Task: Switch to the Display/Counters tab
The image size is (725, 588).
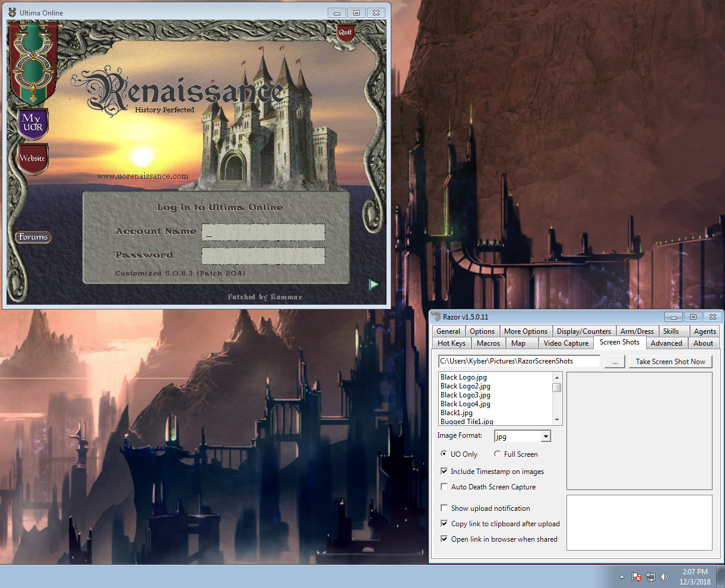Action: [x=584, y=331]
